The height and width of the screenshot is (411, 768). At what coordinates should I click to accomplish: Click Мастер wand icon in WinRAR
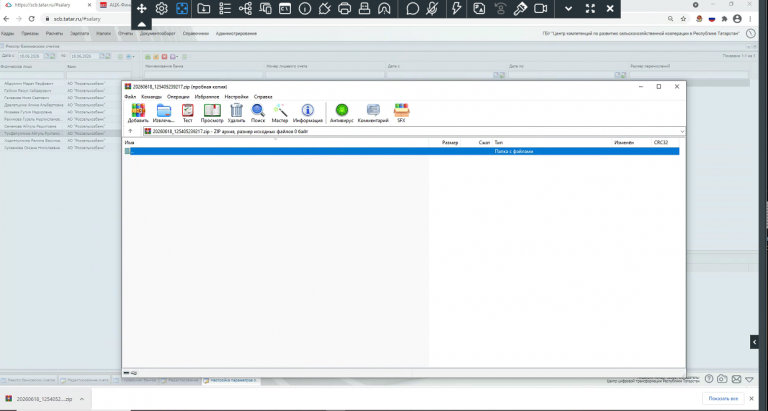click(280, 113)
